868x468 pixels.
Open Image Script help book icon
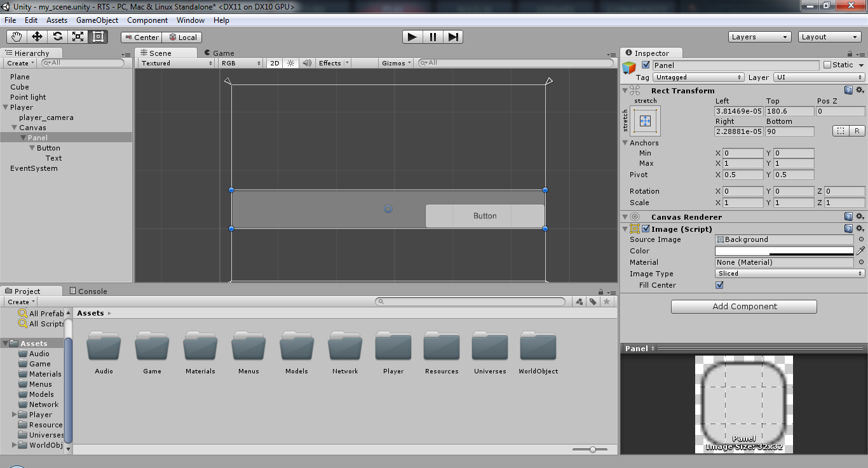click(x=848, y=229)
